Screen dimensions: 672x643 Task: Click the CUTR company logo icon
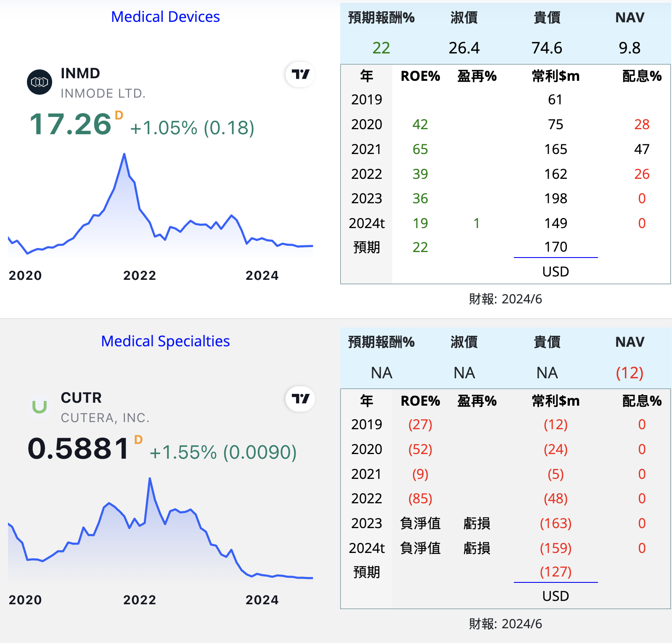(40, 407)
